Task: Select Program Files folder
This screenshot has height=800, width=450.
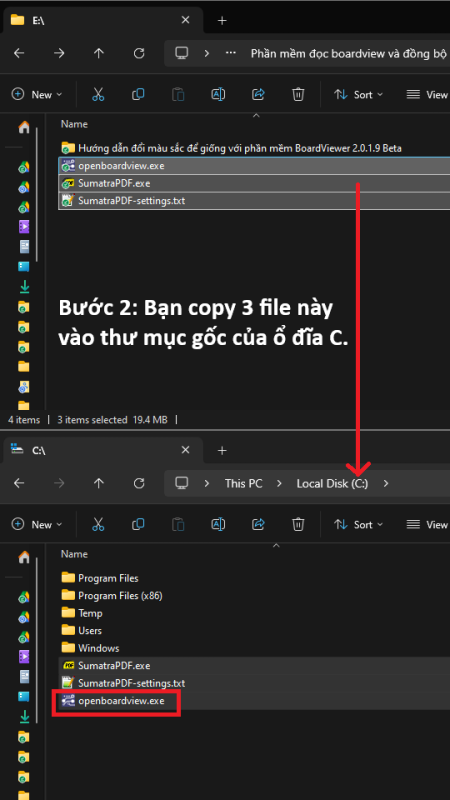Action: [100, 578]
